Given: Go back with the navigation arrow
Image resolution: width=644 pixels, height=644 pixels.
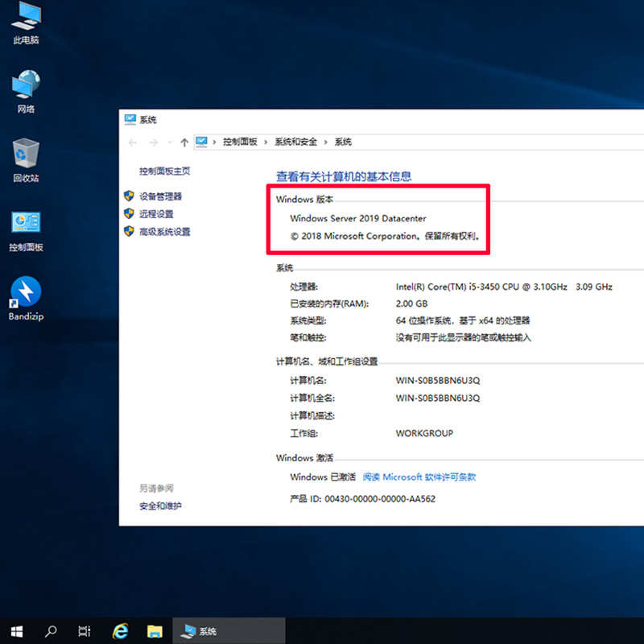Looking at the screenshot, I should 133,142.
